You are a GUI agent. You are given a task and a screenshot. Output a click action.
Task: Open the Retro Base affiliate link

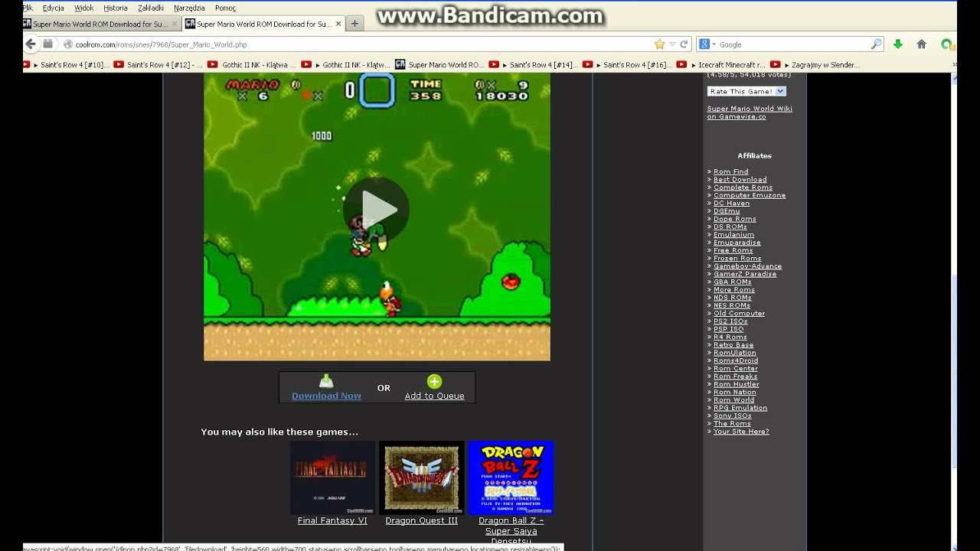pyautogui.click(x=733, y=345)
